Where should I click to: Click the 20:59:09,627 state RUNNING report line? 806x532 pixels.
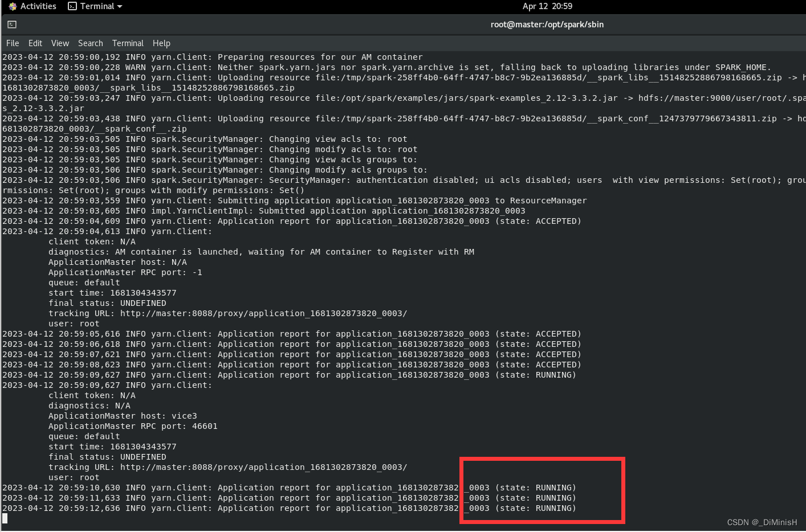click(289, 375)
